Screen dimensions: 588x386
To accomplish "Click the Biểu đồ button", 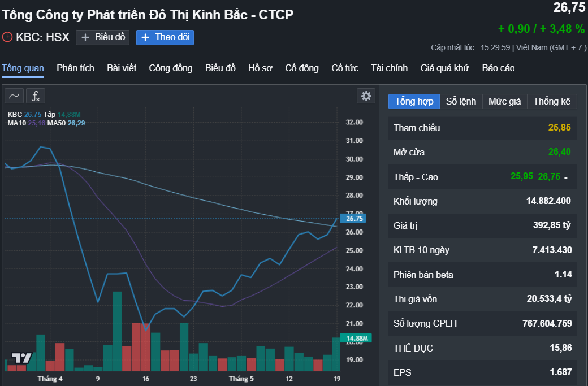I will (102, 38).
